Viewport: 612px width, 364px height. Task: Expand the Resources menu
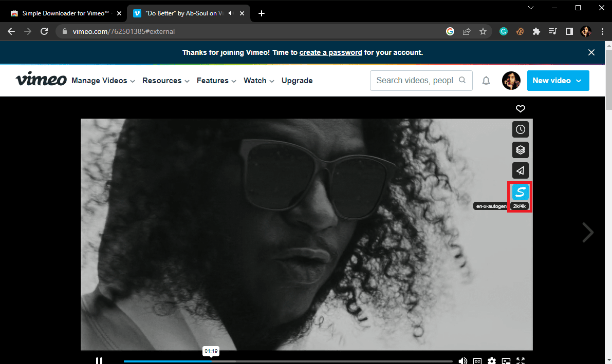pyautogui.click(x=166, y=81)
